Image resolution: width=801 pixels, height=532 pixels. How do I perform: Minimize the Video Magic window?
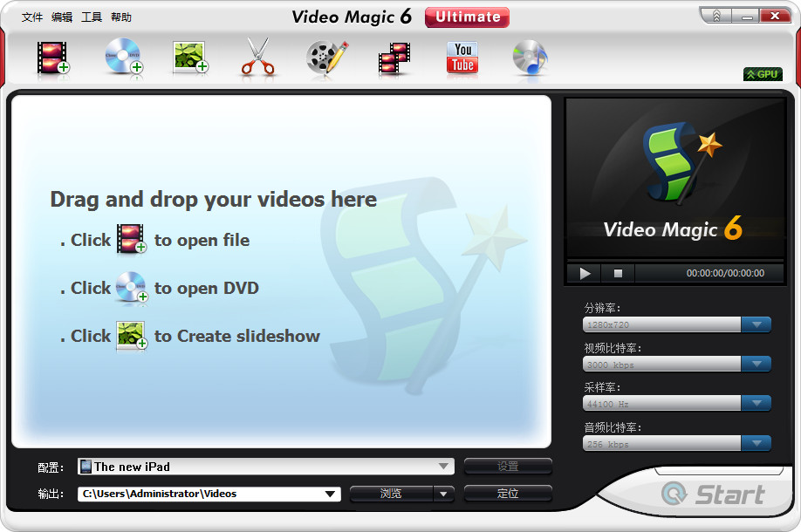point(746,17)
